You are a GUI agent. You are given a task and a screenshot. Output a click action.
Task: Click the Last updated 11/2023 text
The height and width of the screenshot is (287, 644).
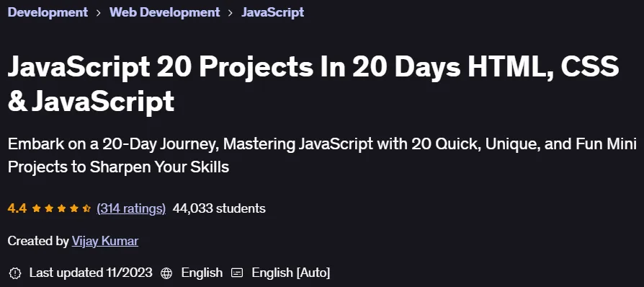click(91, 273)
